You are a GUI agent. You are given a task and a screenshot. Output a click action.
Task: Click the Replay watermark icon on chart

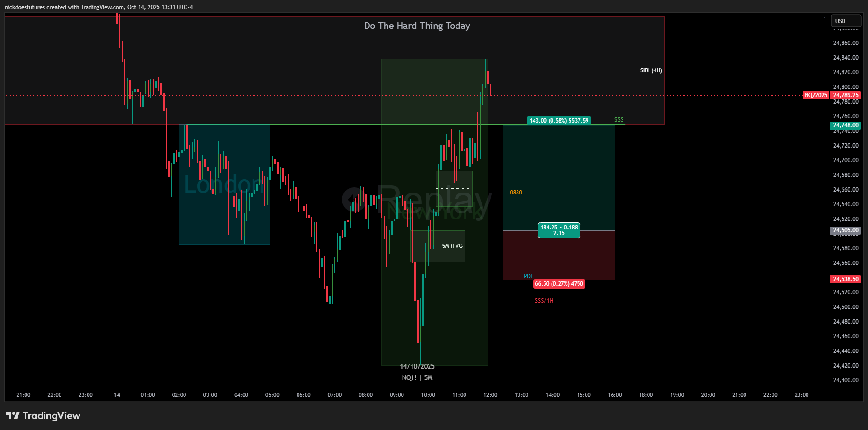coord(353,200)
